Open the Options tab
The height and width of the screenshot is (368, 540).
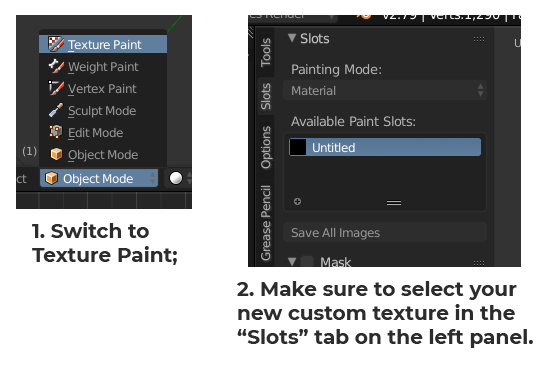click(266, 147)
